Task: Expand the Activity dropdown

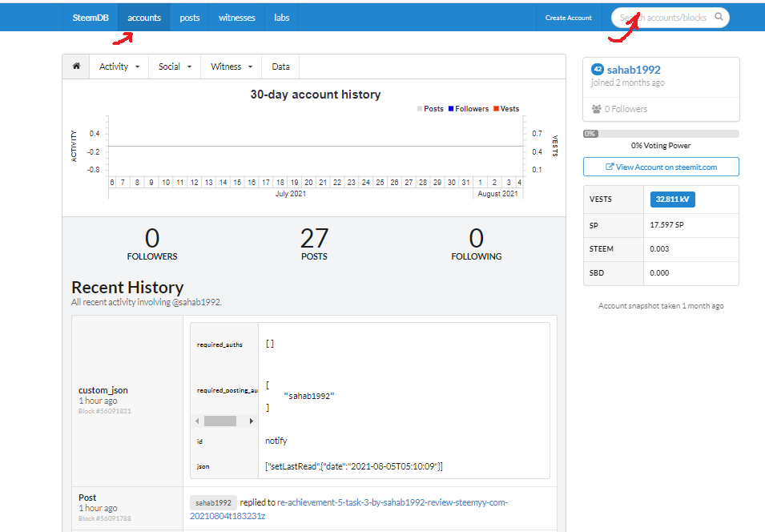Action: (119, 66)
